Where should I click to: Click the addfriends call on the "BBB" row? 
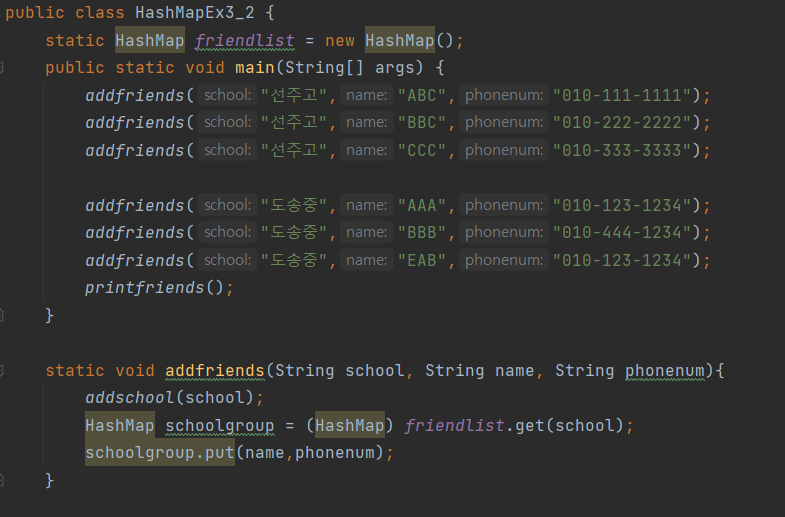[x=135, y=233]
